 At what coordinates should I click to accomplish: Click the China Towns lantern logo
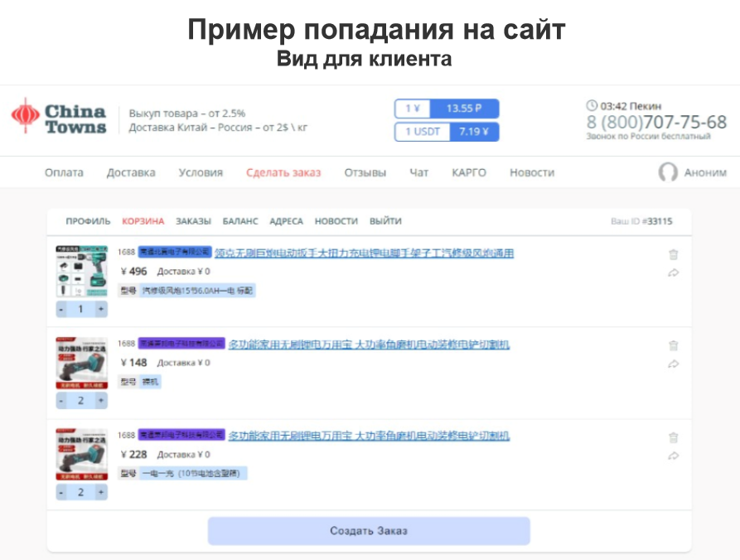point(27,116)
